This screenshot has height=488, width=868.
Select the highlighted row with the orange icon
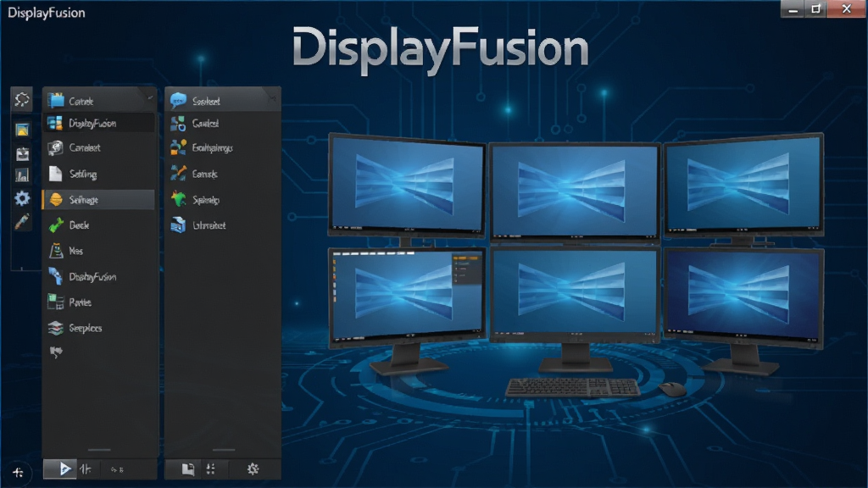(x=98, y=200)
